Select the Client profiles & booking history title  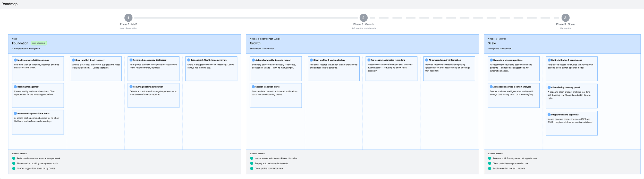[329, 60]
